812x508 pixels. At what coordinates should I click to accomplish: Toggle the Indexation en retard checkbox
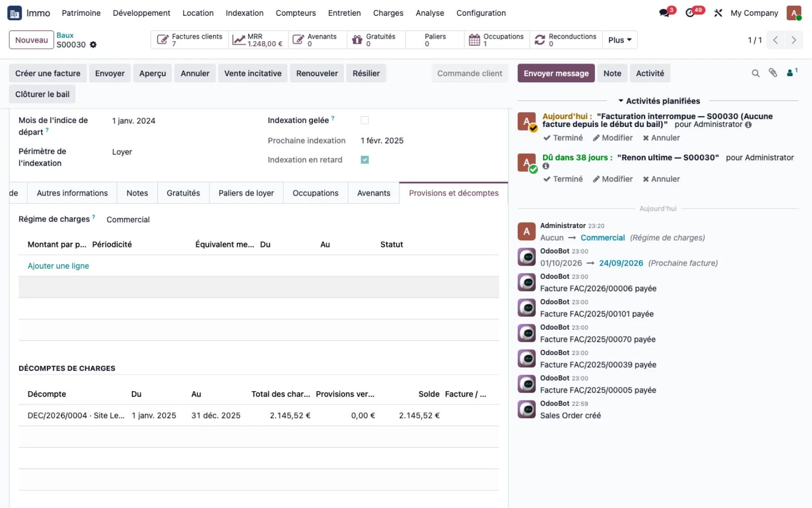364,160
